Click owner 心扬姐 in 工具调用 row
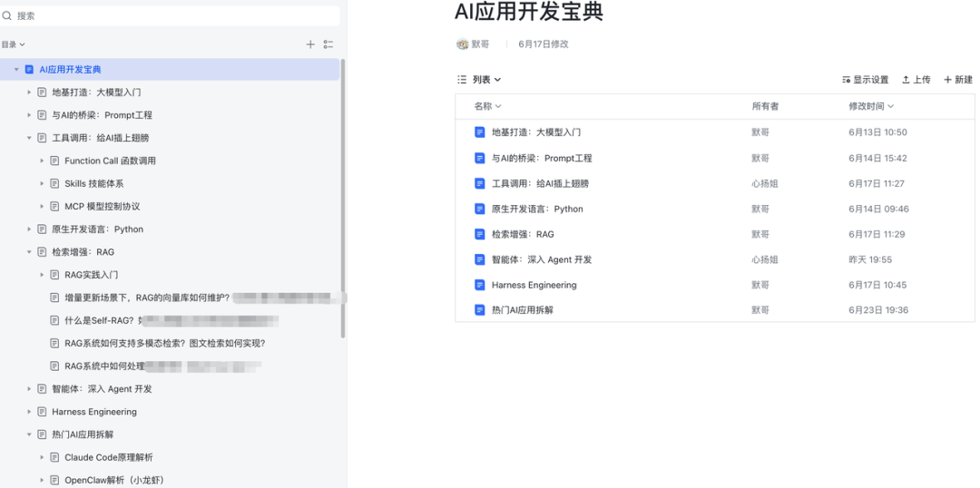The height and width of the screenshot is (488, 980). (x=764, y=184)
